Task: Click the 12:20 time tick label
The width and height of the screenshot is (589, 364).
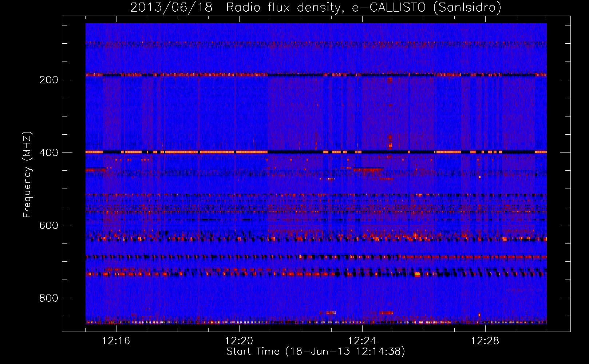Action: 239,341
